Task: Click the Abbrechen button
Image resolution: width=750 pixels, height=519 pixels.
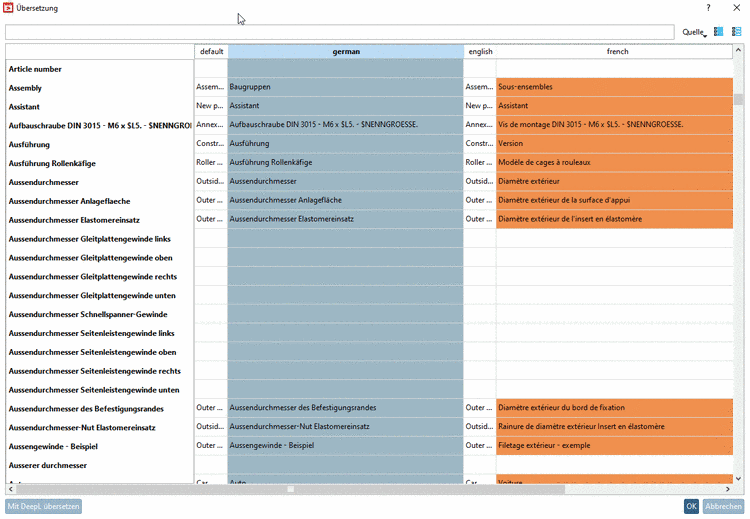Action: pos(723,506)
